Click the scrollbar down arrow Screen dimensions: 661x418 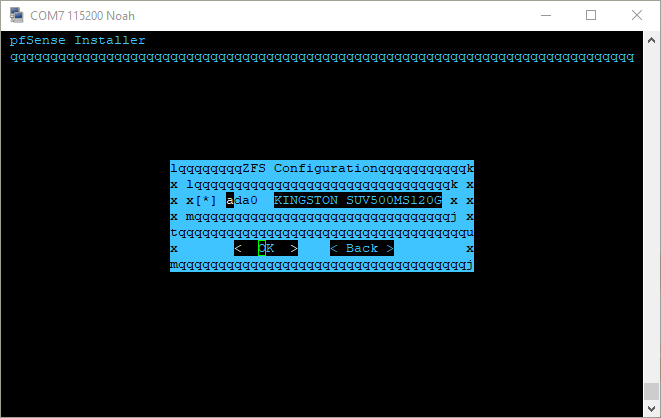coord(651,408)
